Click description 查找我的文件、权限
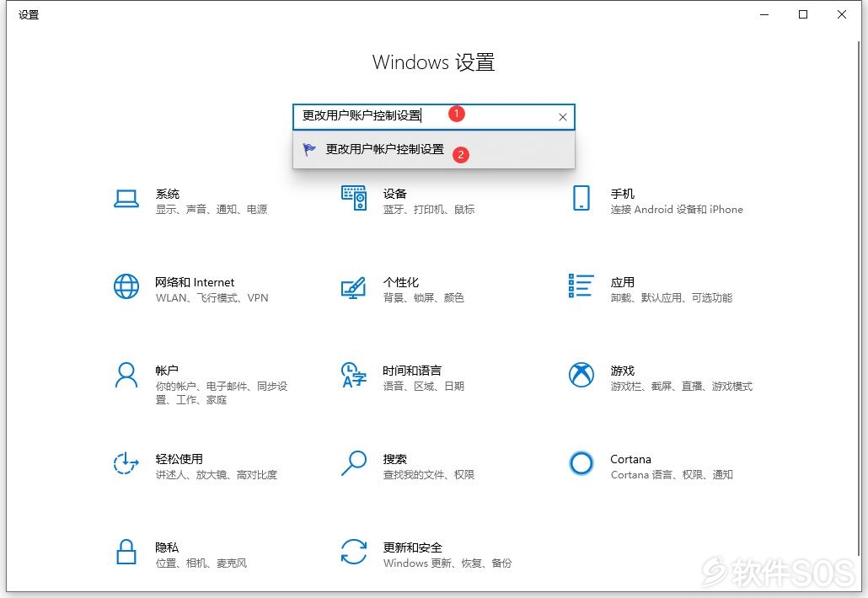Image resolution: width=868 pixels, height=598 pixels. point(429,475)
